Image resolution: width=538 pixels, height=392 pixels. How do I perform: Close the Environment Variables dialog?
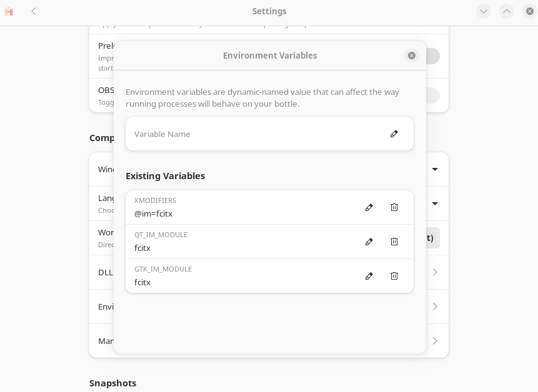[x=412, y=56]
